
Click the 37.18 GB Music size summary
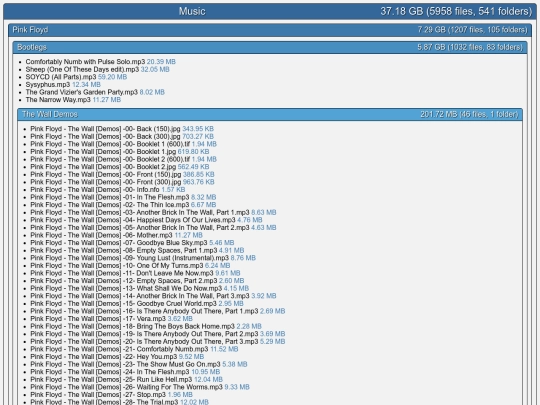tap(456, 11)
